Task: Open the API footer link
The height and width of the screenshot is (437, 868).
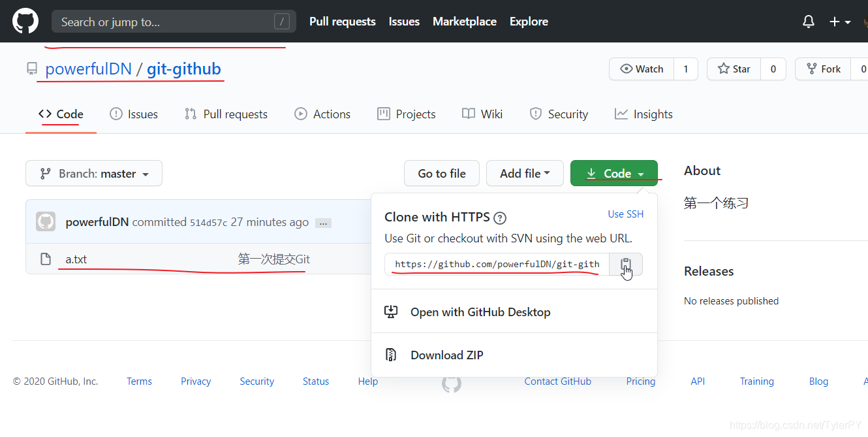Action: click(x=698, y=381)
